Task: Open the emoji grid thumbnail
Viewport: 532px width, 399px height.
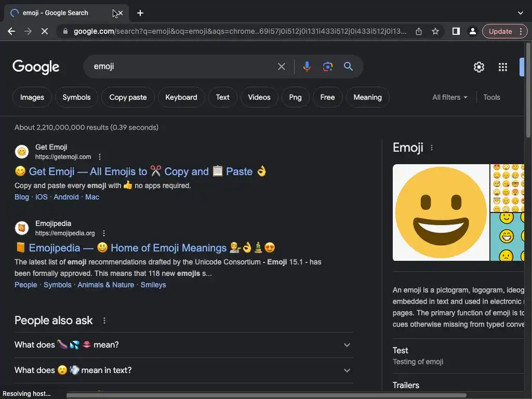Action: 507,188
